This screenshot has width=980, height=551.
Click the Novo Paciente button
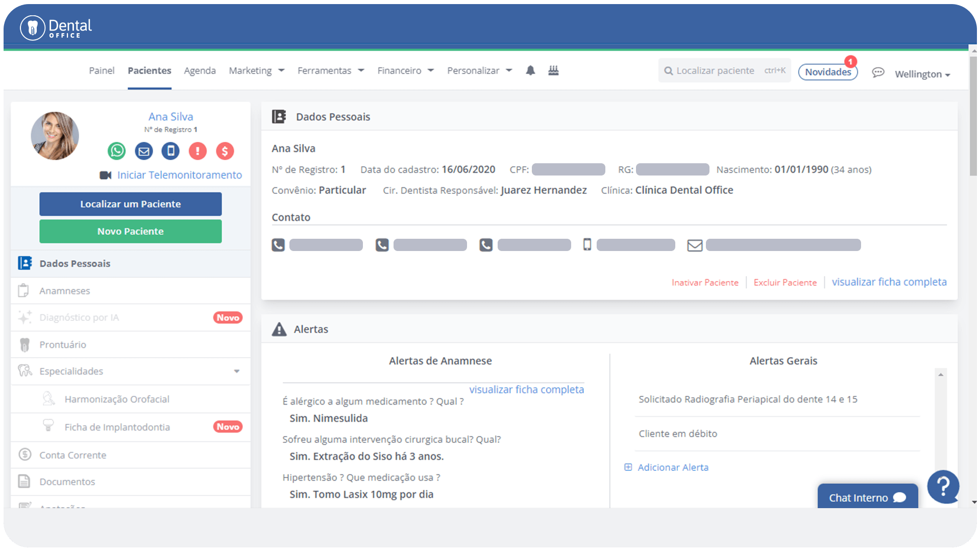(x=131, y=232)
